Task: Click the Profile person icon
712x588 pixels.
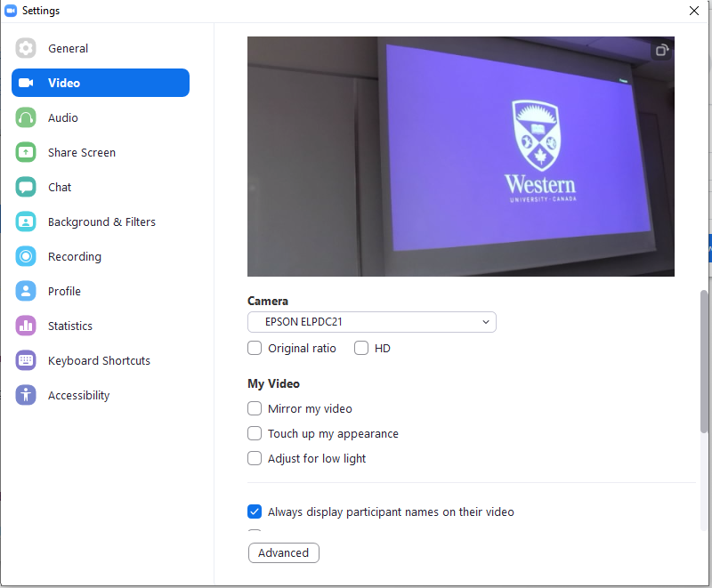Action: point(26,291)
